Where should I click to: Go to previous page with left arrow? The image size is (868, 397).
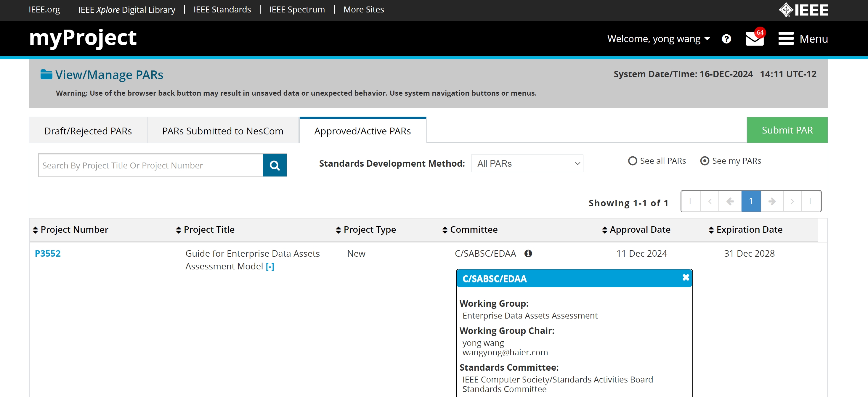(x=730, y=201)
